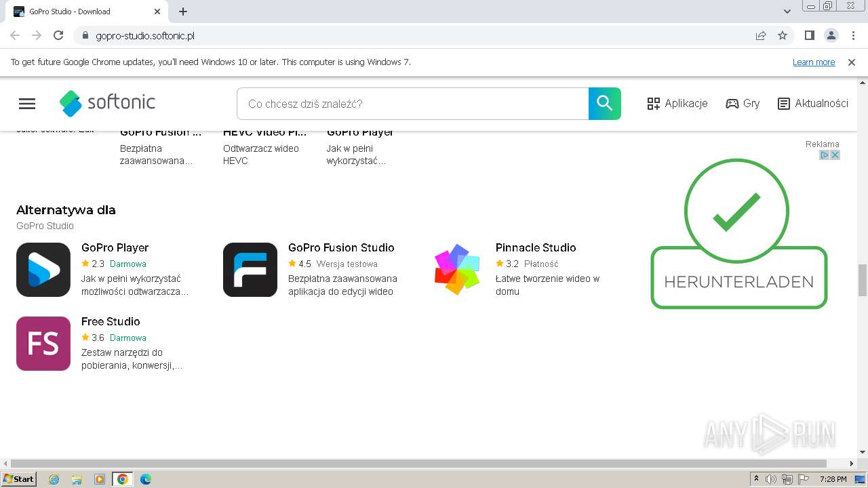This screenshot has height=488, width=868.
Task: Click the address bar URL
Action: click(145, 36)
